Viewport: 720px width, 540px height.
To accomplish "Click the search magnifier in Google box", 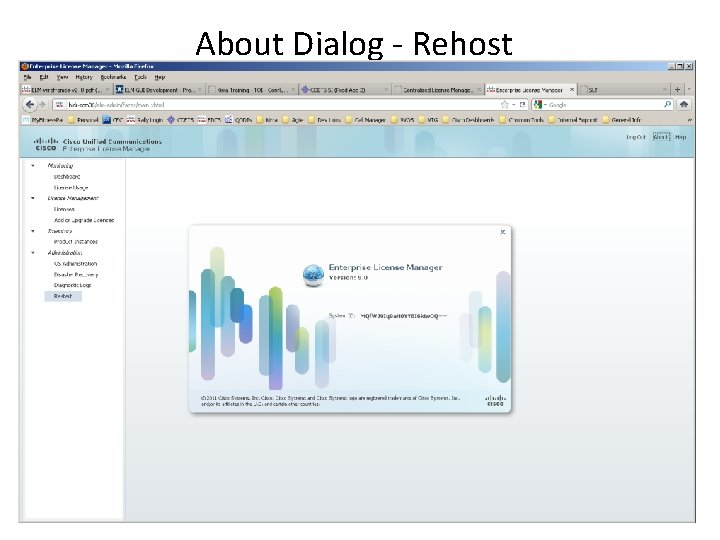I will click(667, 105).
